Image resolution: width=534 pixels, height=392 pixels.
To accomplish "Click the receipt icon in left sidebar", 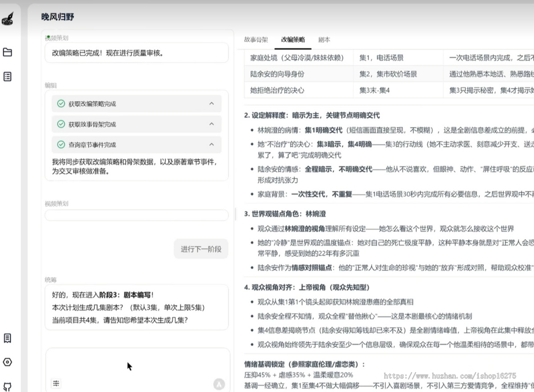I will coord(7,338).
